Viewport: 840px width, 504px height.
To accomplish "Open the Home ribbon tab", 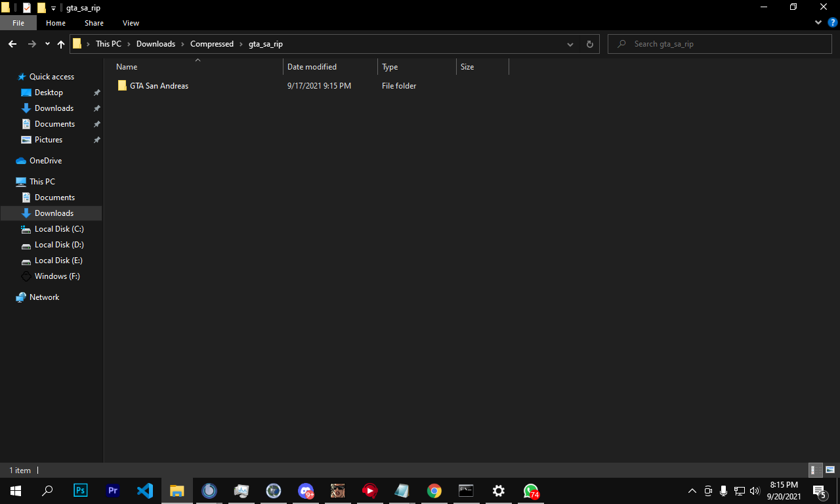I will pyautogui.click(x=56, y=23).
